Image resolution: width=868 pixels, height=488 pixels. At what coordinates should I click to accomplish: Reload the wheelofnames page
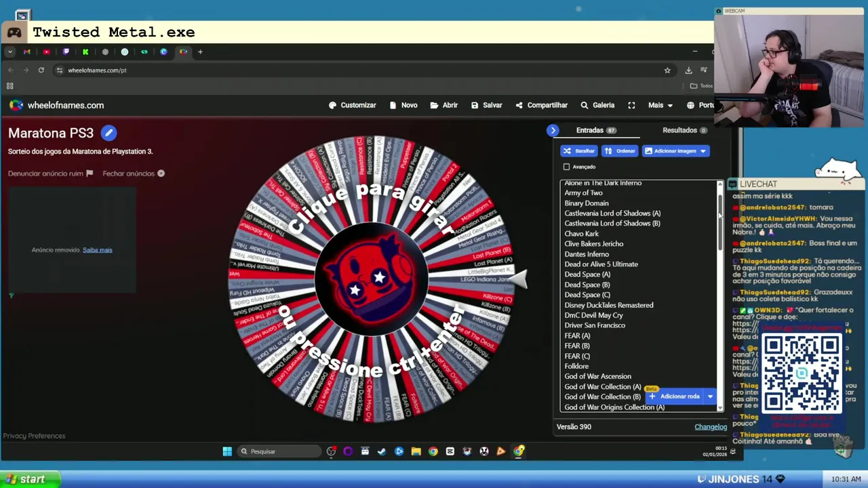click(41, 70)
